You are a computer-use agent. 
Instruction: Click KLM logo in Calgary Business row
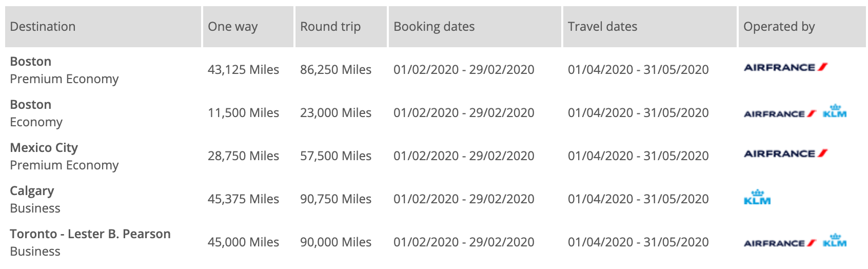(x=757, y=198)
